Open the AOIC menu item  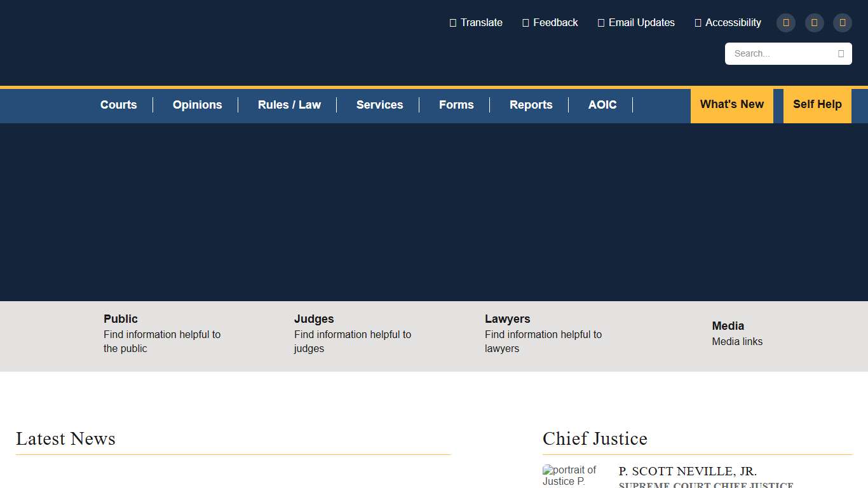click(x=602, y=105)
